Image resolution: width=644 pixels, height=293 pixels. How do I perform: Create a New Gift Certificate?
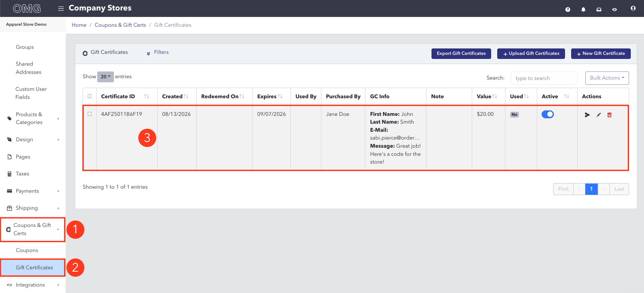[x=601, y=54]
